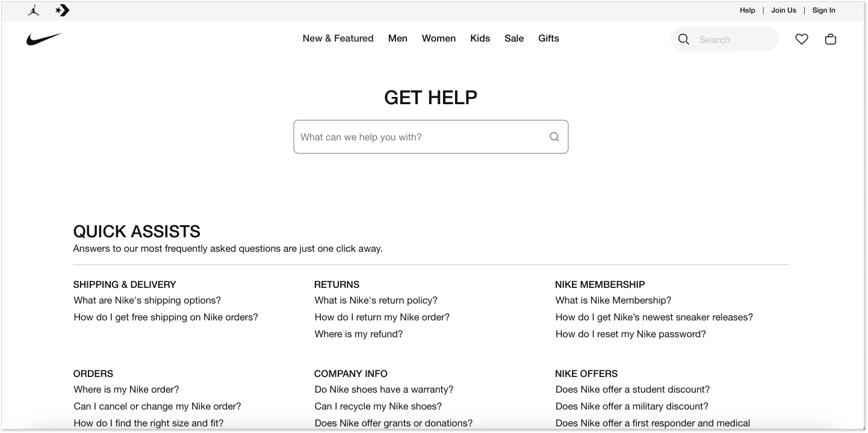Open 'Where is my Nike order?' question
Screen dimensions: 868x433
coord(126,390)
